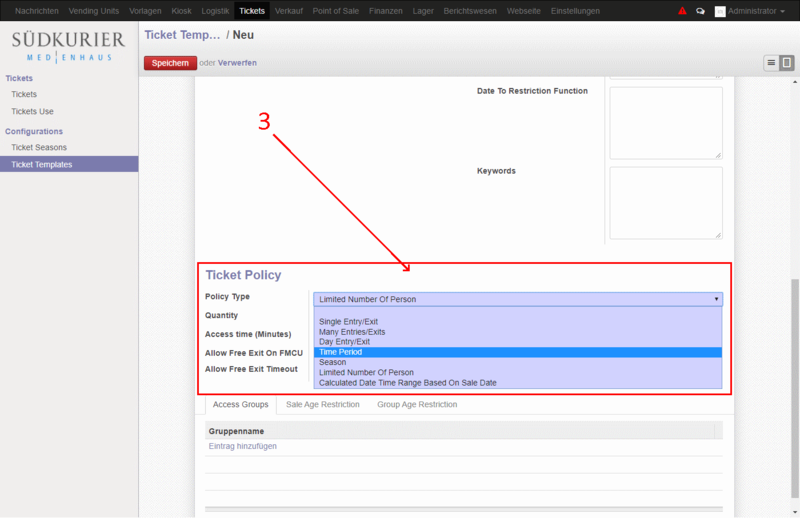
Task: Switch to the Access Groups tab
Action: [x=240, y=404]
